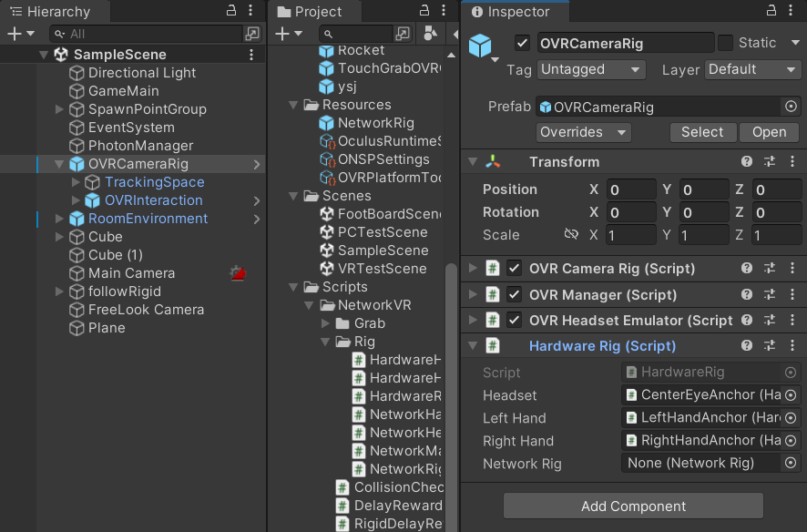Open OVR Manager presets icon
Screen dimensions: 807x532
click(x=770, y=294)
